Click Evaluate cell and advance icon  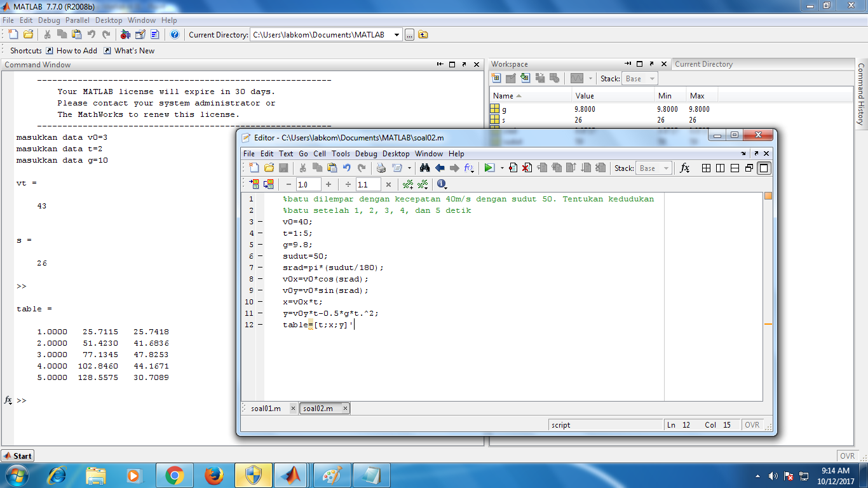point(268,184)
